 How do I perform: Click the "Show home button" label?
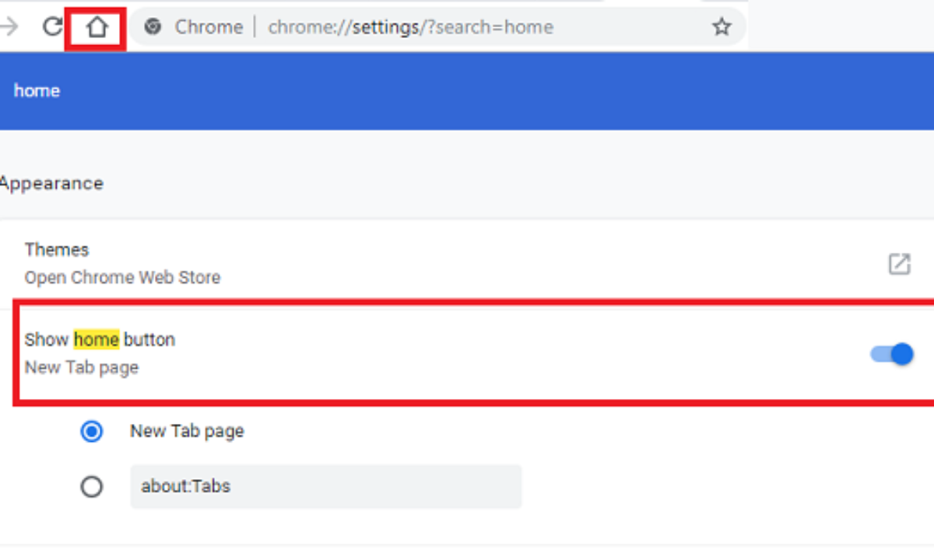(100, 340)
